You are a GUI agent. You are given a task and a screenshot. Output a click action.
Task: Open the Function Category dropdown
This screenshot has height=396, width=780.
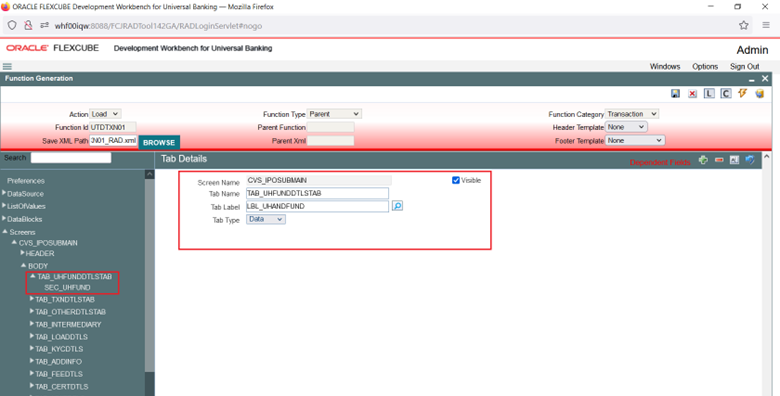[x=632, y=114]
